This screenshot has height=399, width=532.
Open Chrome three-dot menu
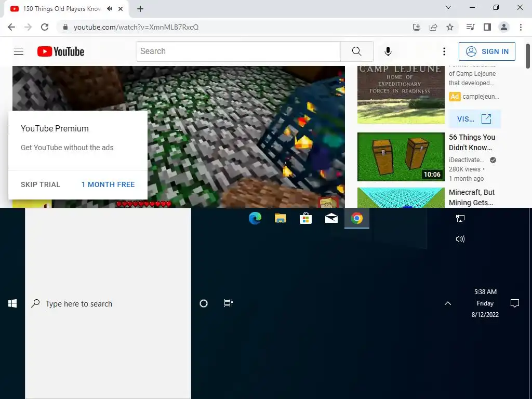click(521, 27)
